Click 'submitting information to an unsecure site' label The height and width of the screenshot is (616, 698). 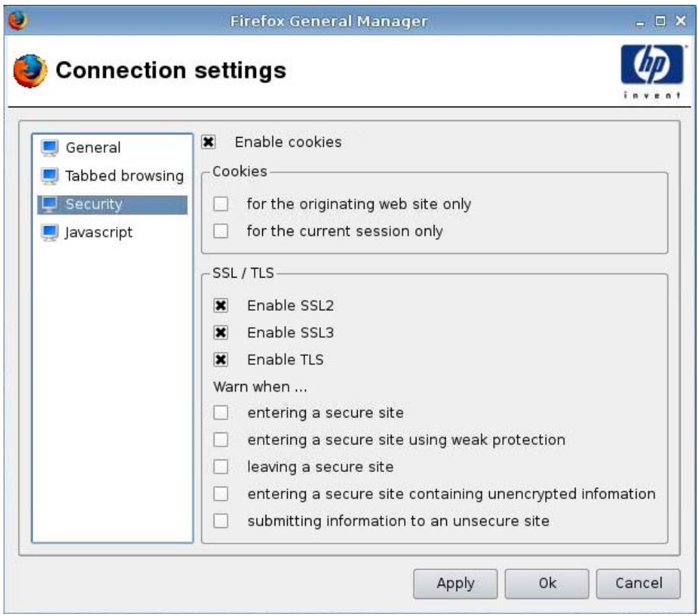tap(398, 521)
